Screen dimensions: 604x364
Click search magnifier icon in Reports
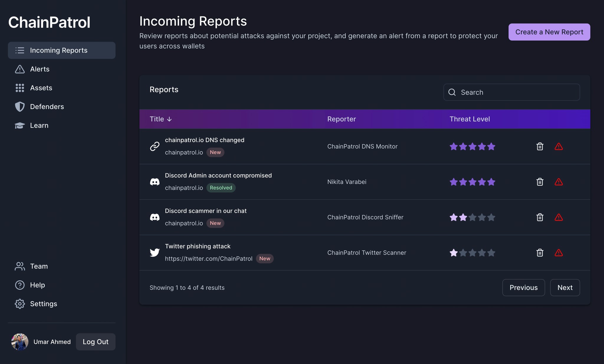[x=452, y=92]
